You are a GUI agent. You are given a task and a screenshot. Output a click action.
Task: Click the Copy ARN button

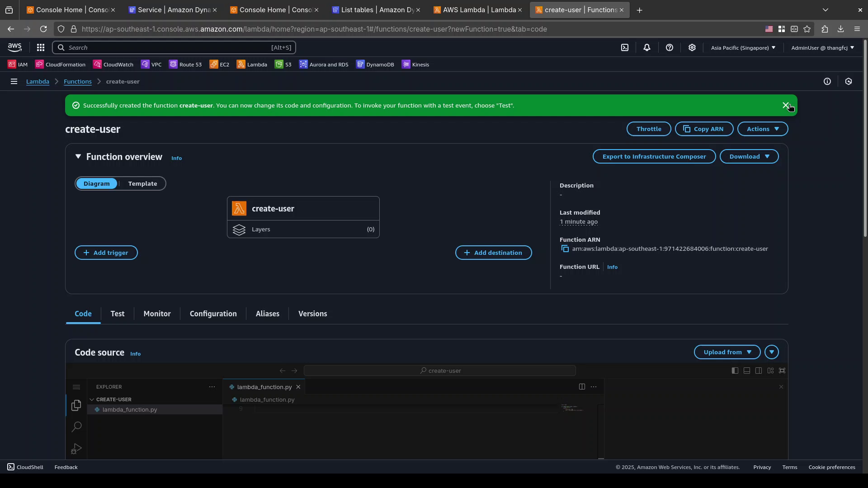click(704, 129)
